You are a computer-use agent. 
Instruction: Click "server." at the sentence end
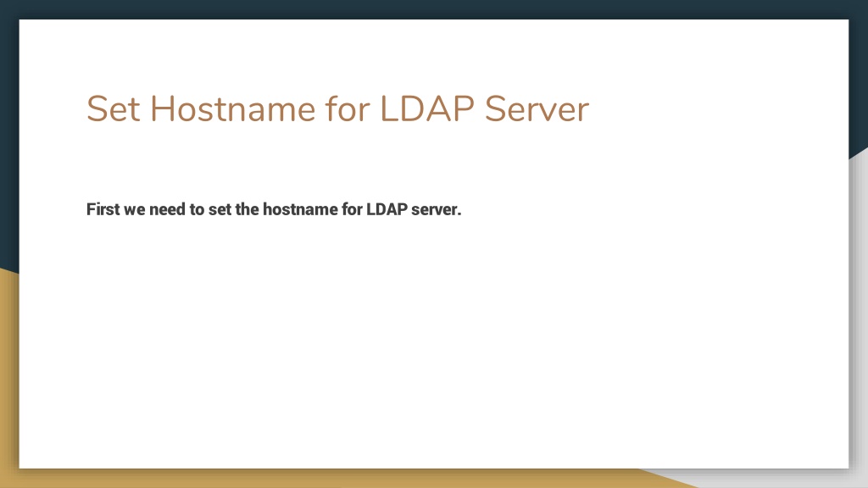click(x=437, y=210)
